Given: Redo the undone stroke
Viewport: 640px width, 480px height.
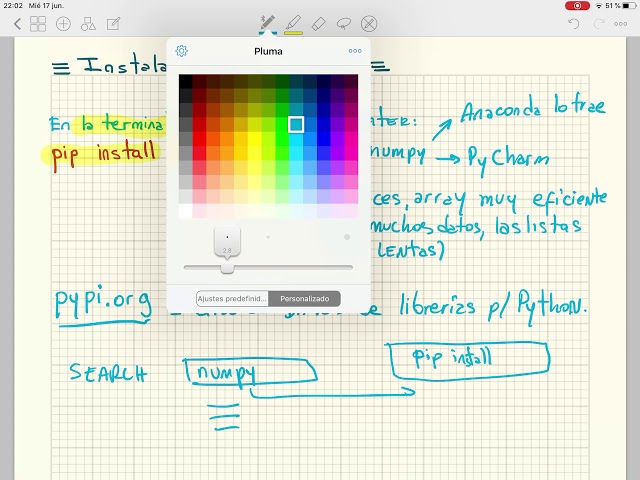Looking at the screenshot, I should click(599, 24).
